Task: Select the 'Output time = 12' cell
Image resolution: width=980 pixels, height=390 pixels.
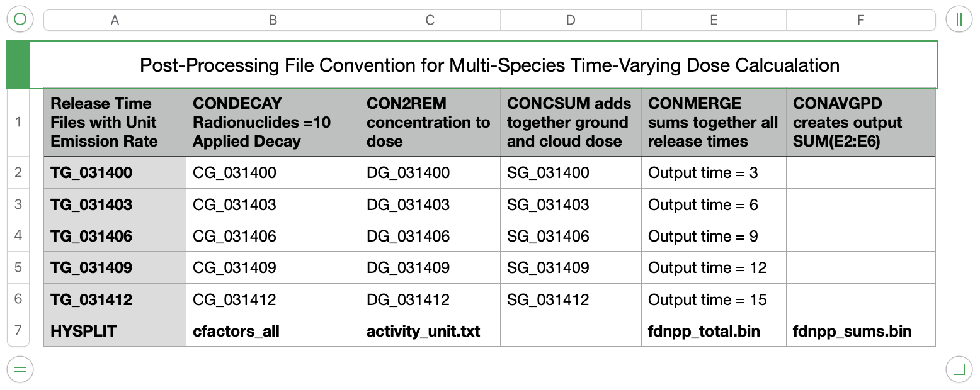Action: (714, 267)
